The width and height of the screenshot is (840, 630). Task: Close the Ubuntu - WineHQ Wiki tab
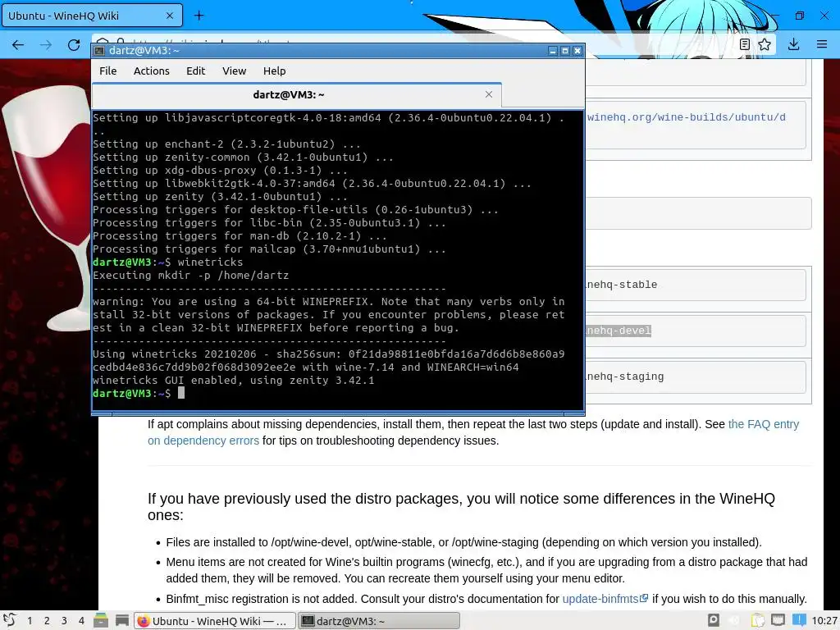(170, 16)
